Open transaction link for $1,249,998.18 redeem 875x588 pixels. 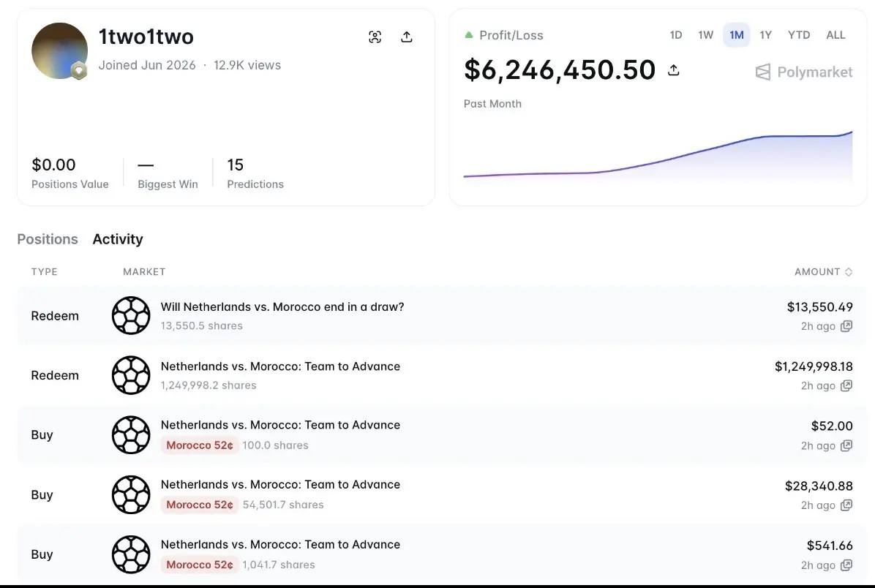coord(846,386)
